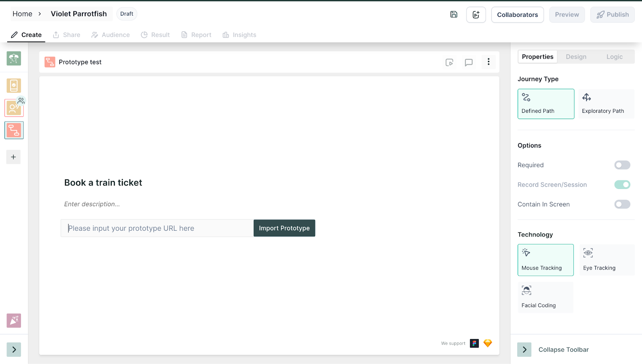This screenshot has height=364, width=642.
Task: Click the save icon in header
Action: point(454,14)
